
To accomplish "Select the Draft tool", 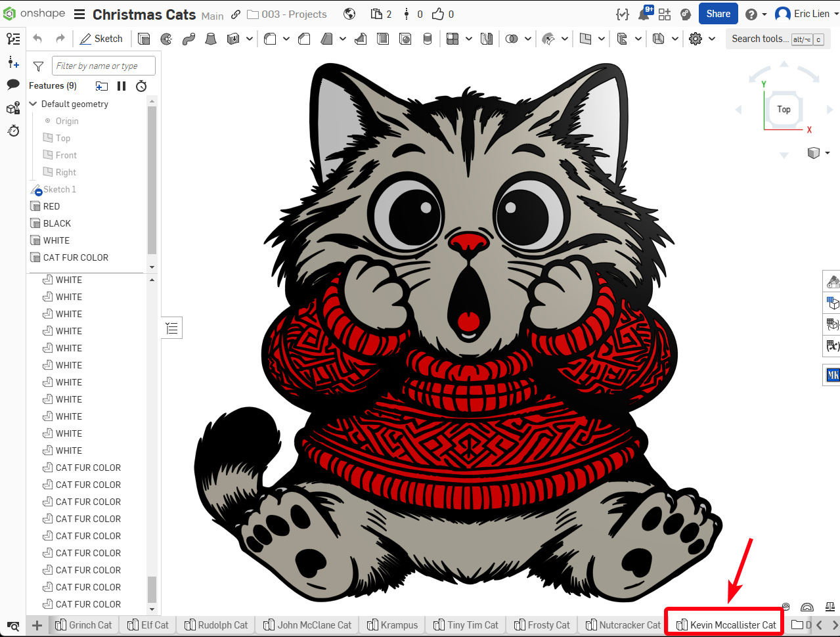I will point(326,39).
